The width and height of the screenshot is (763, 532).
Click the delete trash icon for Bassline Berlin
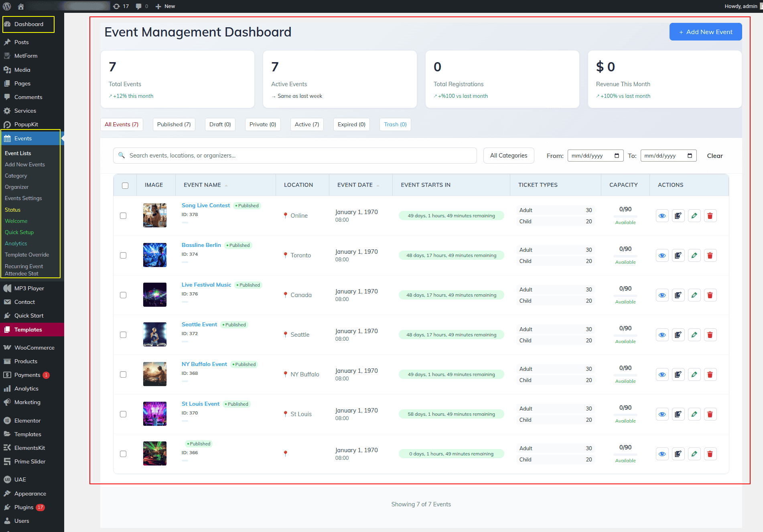(x=710, y=255)
